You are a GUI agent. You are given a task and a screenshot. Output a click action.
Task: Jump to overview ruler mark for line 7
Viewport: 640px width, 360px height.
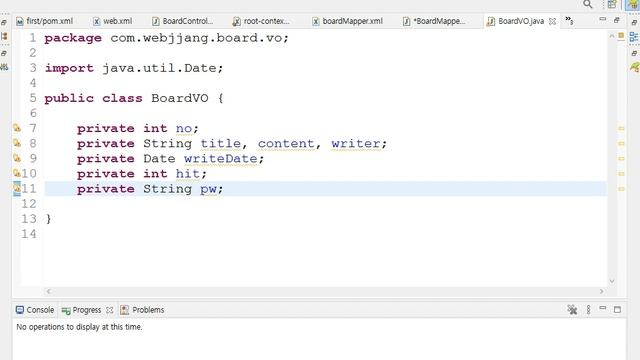pos(621,129)
